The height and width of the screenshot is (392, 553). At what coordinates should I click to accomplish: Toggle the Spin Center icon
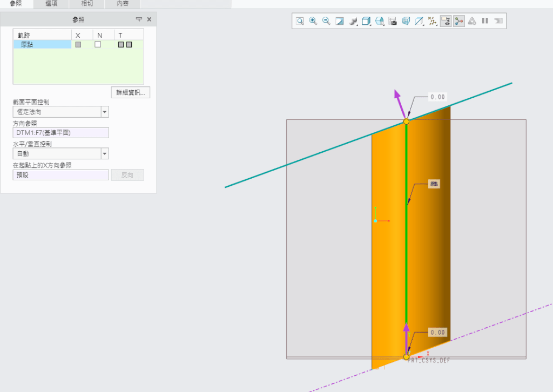click(x=458, y=21)
